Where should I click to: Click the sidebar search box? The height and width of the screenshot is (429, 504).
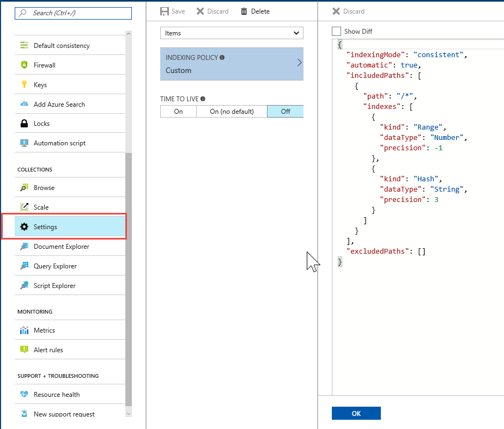pos(73,13)
